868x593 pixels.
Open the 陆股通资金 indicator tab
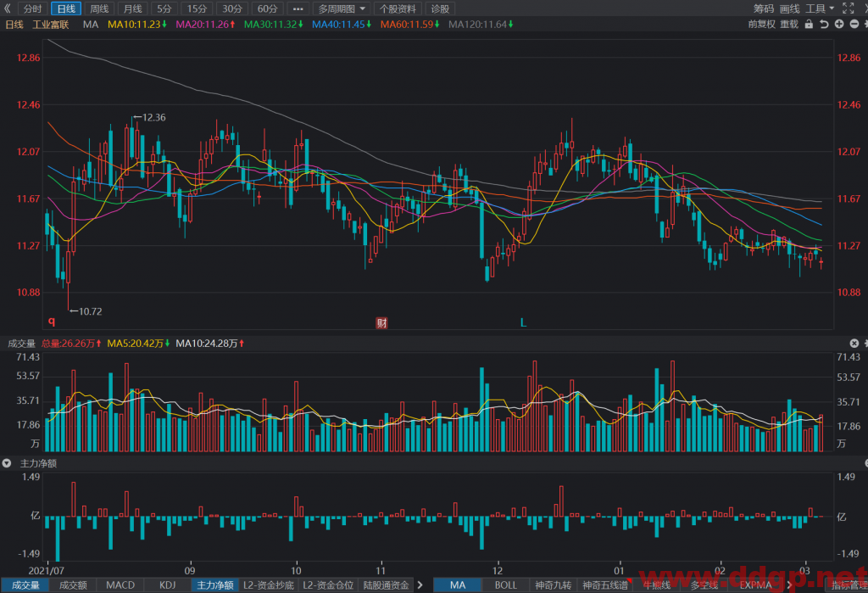tap(387, 585)
